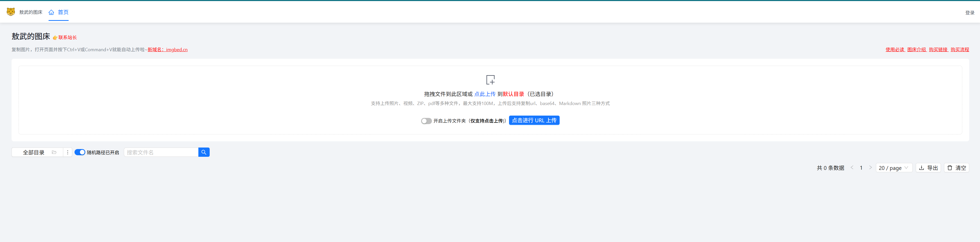Open the 购买链接 link

pos(938,49)
